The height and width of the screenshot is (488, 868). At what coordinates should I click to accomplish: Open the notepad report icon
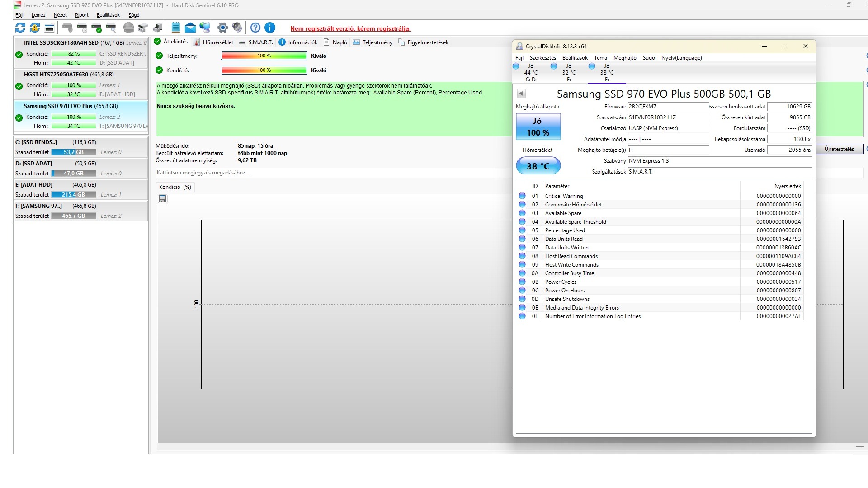[x=176, y=28]
